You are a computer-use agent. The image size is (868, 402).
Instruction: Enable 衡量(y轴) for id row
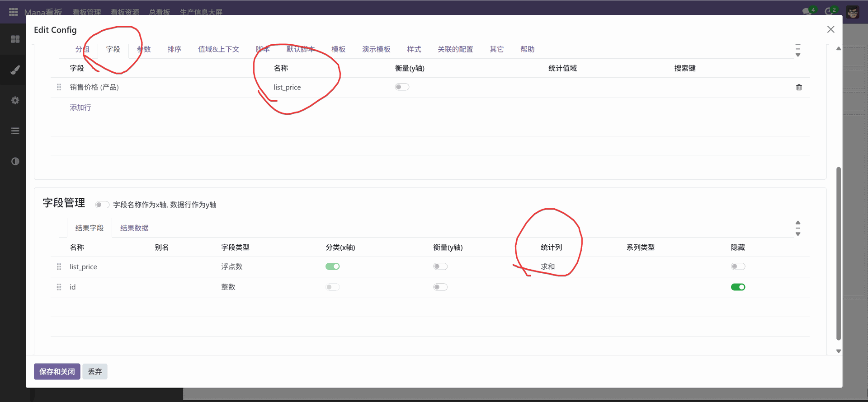pyautogui.click(x=440, y=287)
